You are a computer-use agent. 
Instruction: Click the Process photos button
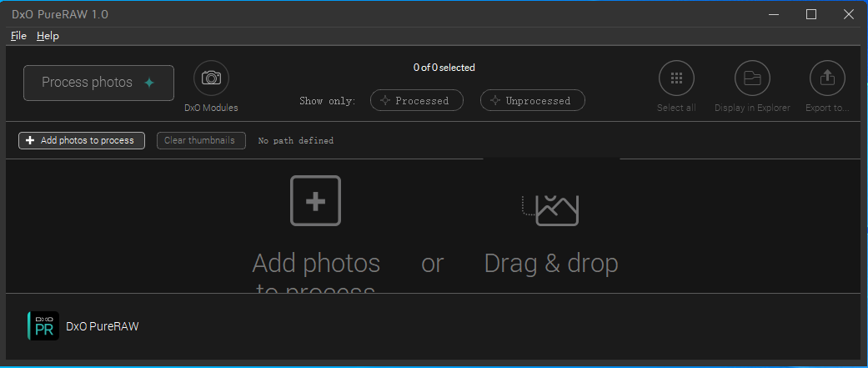click(98, 83)
